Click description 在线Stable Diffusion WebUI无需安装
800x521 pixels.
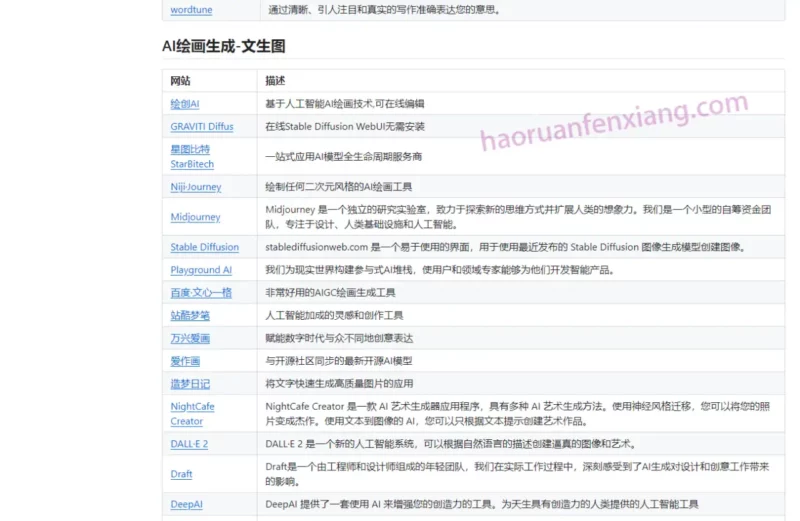pyautogui.click(x=344, y=127)
